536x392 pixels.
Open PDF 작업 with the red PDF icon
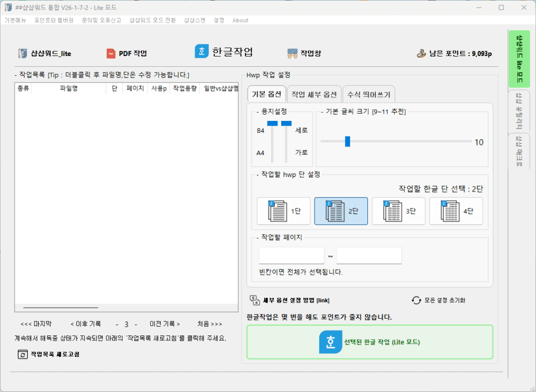pyautogui.click(x=111, y=53)
